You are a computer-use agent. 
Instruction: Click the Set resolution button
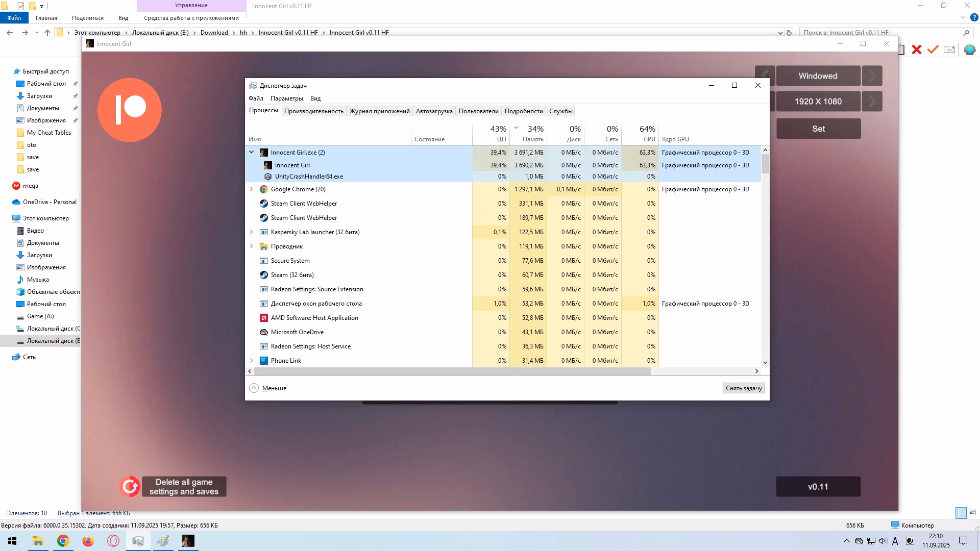[x=818, y=129]
